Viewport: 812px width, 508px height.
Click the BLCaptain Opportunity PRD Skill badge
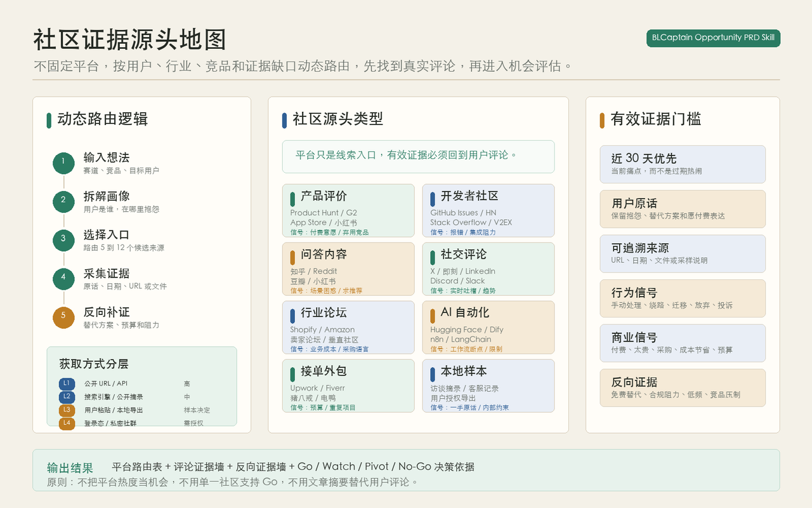[x=713, y=38]
